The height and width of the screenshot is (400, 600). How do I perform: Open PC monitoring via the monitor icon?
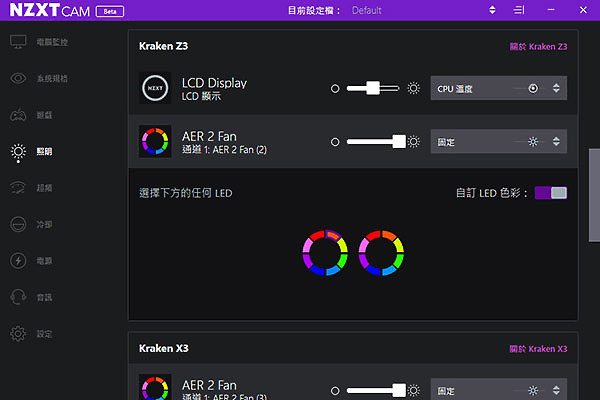18,42
